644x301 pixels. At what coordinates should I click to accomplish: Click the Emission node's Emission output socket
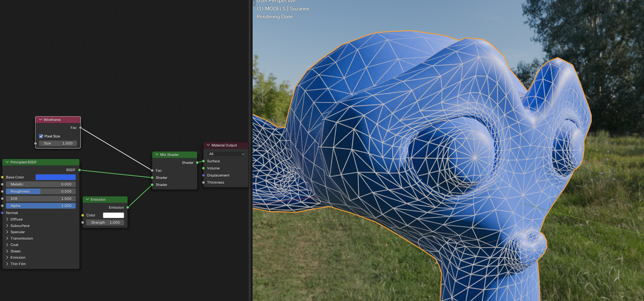click(128, 207)
